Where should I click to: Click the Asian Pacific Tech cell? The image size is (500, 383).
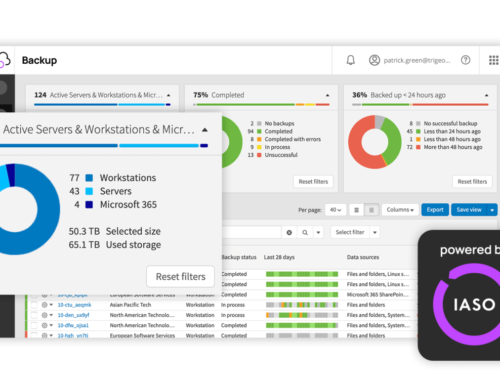(x=130, y=305)
